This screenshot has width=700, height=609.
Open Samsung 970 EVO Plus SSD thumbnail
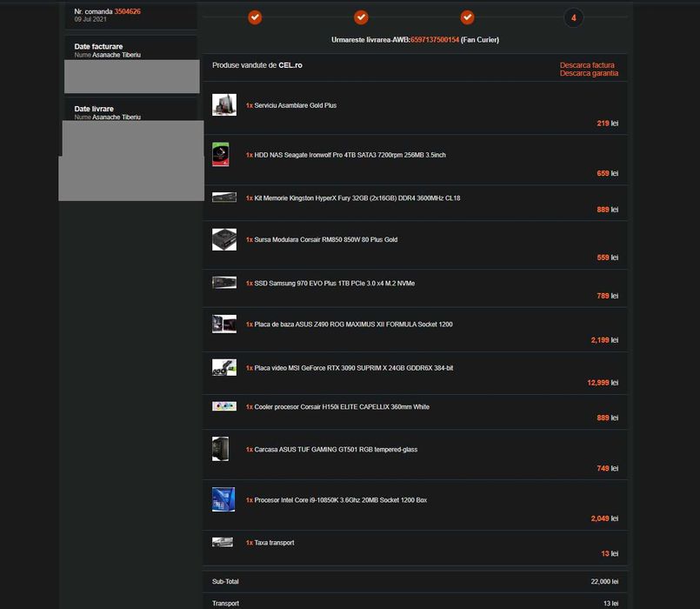(224, 283)
